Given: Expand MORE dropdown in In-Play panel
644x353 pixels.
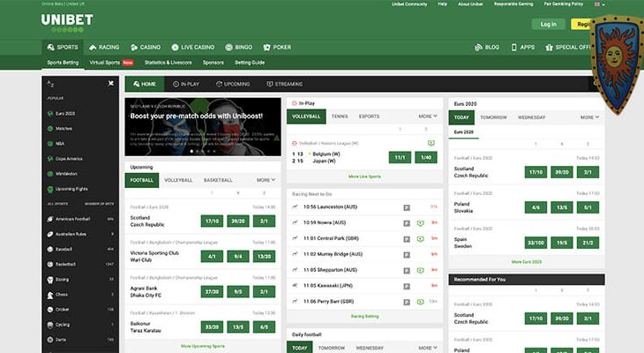Looking at the screenshot, I should click(x=428, y=116).
